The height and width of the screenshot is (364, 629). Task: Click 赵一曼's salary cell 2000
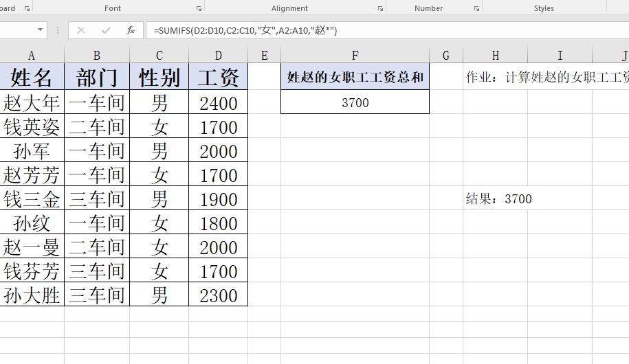218,246
